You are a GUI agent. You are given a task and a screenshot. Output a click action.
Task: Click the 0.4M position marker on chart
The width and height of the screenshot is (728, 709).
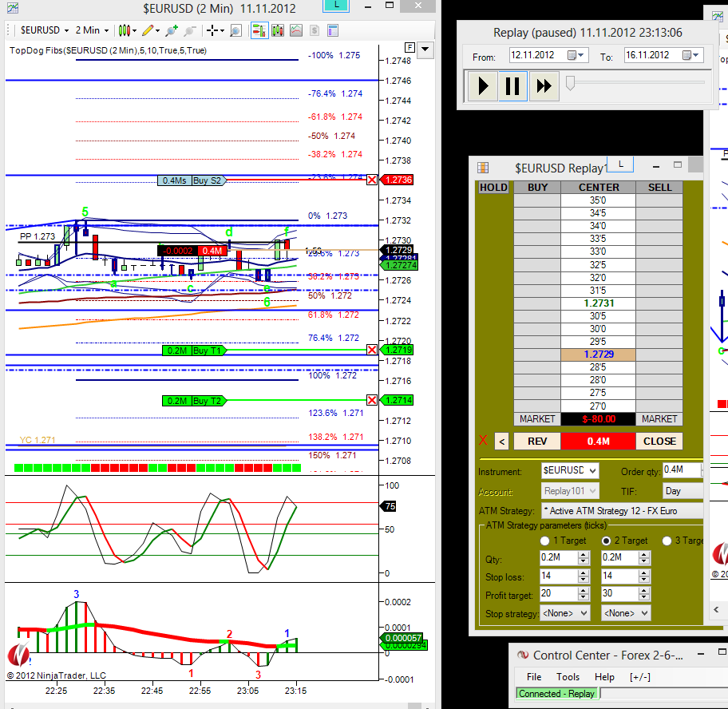pos(212,251)
